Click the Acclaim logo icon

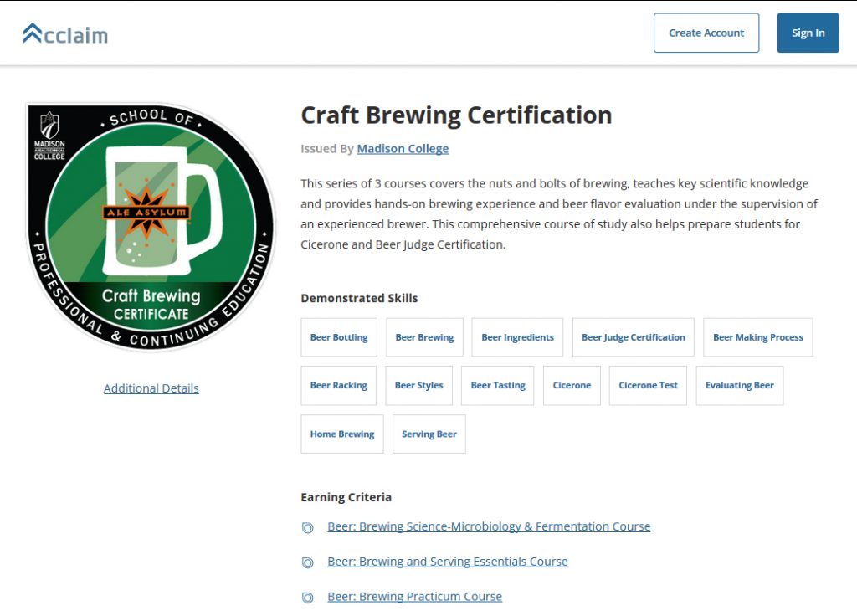(34, 32)
